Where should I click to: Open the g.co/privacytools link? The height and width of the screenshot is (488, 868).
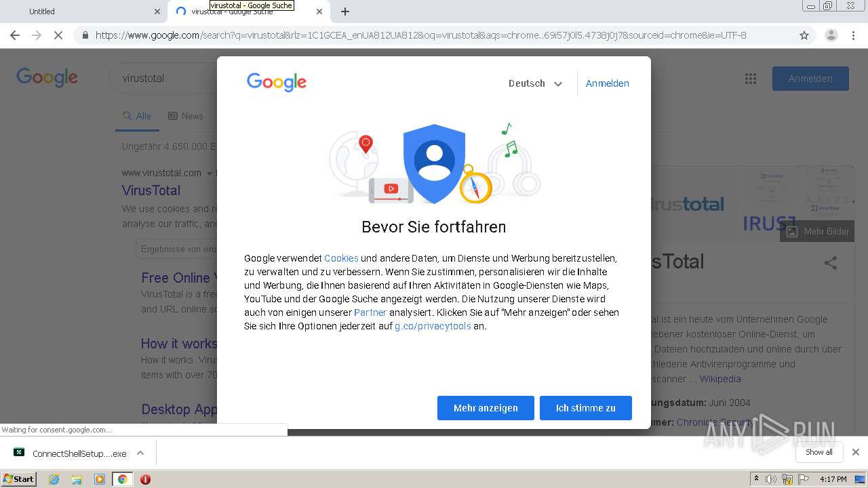point(433,326)
